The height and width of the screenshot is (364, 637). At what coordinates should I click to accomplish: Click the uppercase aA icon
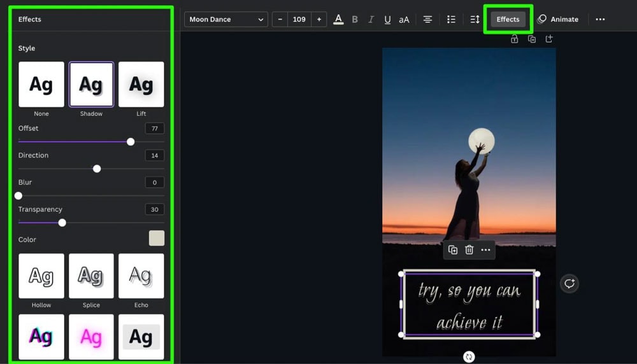(404, 20)
